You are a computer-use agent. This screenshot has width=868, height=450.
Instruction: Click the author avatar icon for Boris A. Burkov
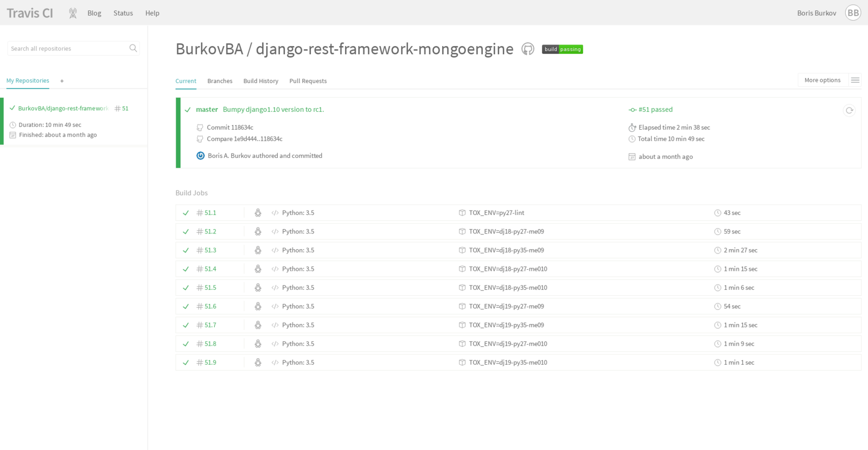200,156
